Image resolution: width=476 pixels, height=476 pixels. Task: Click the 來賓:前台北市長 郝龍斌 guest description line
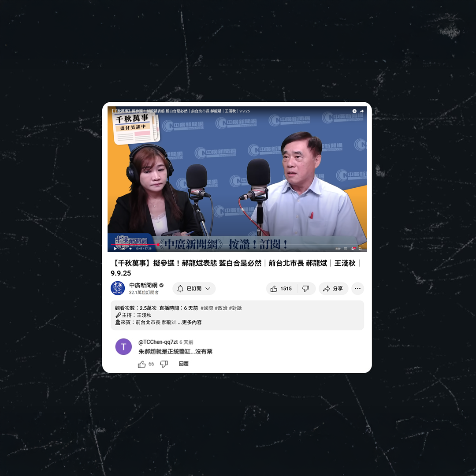(x=146, y=322)
